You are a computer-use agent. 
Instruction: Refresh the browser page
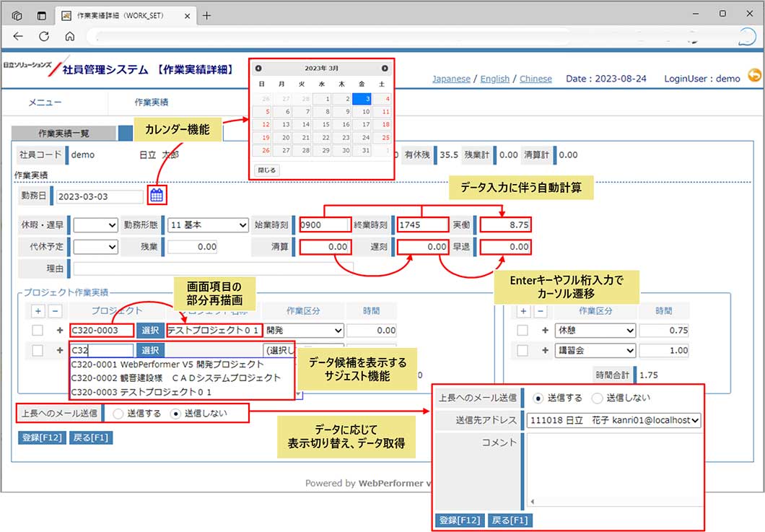(44, 36)
